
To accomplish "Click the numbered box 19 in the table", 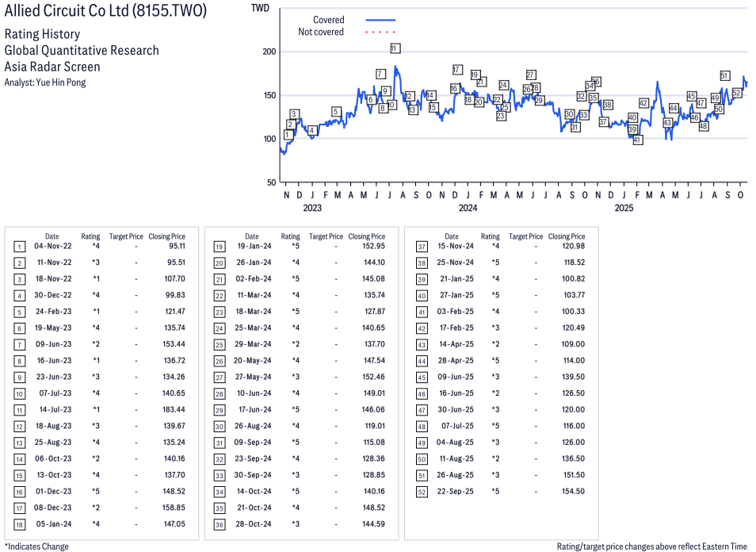I will (x=218, y=247).
